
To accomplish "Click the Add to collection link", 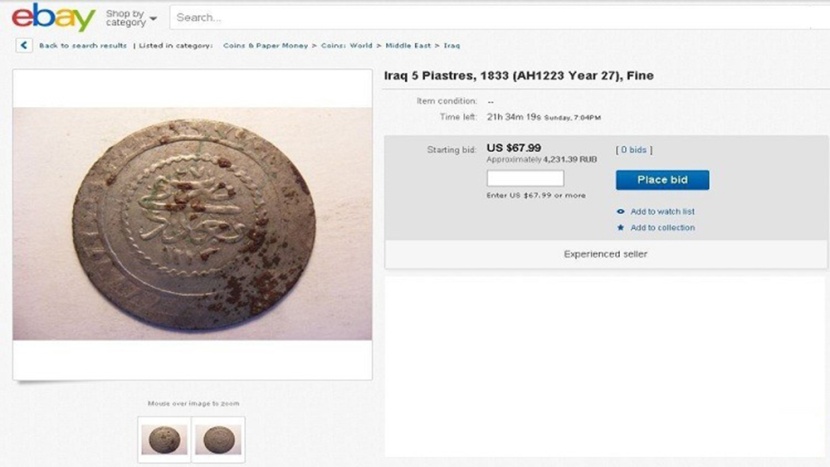I will (662, 228).
